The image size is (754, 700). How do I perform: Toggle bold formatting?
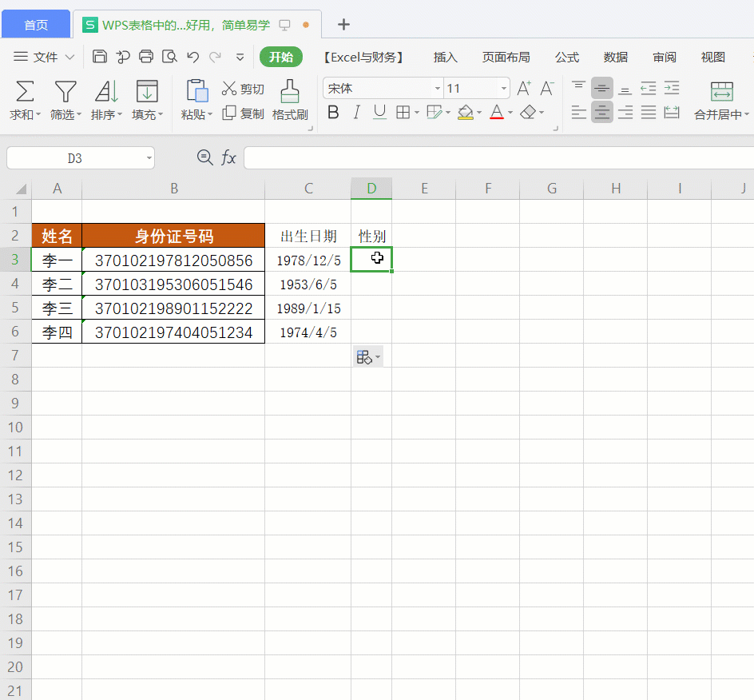tap(333, 113)
